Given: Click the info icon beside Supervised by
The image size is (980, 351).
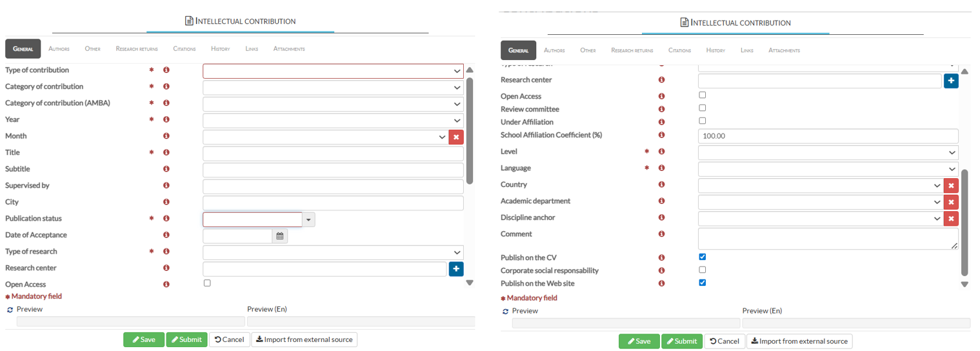Looking at the screenshot, I should (166, 186).
